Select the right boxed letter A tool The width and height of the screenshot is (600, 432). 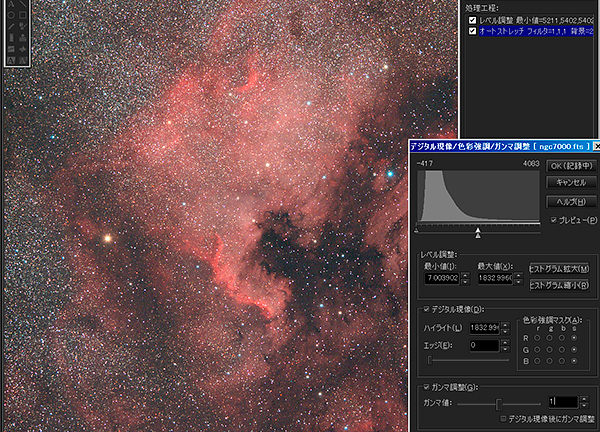tap(23, 60)
